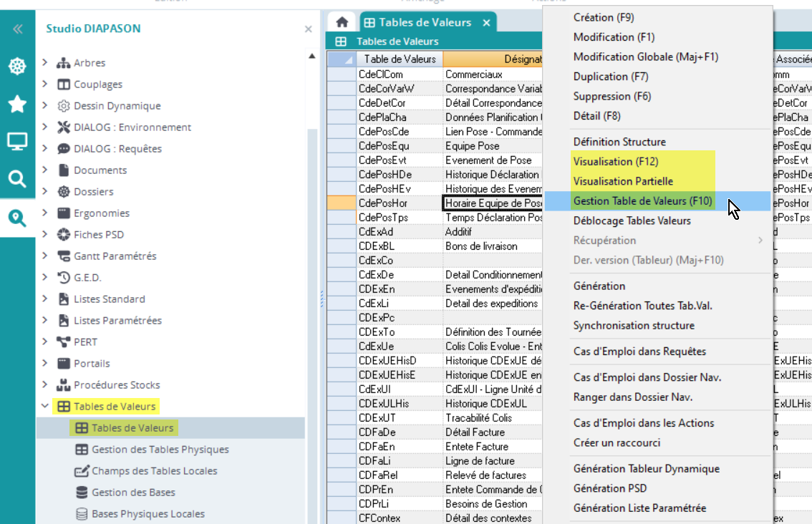This screenshot has width=812, height=524.
Task: Click the monitor icon in left sidebar
Action: coord(17,141)
